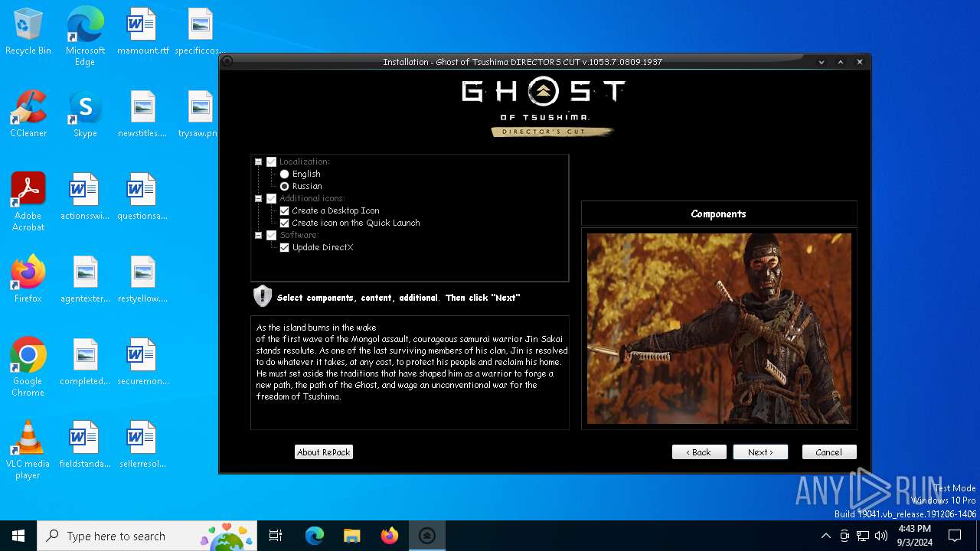
Task: Open Firefox from the taskbar
Action: [x=390, y=536]
